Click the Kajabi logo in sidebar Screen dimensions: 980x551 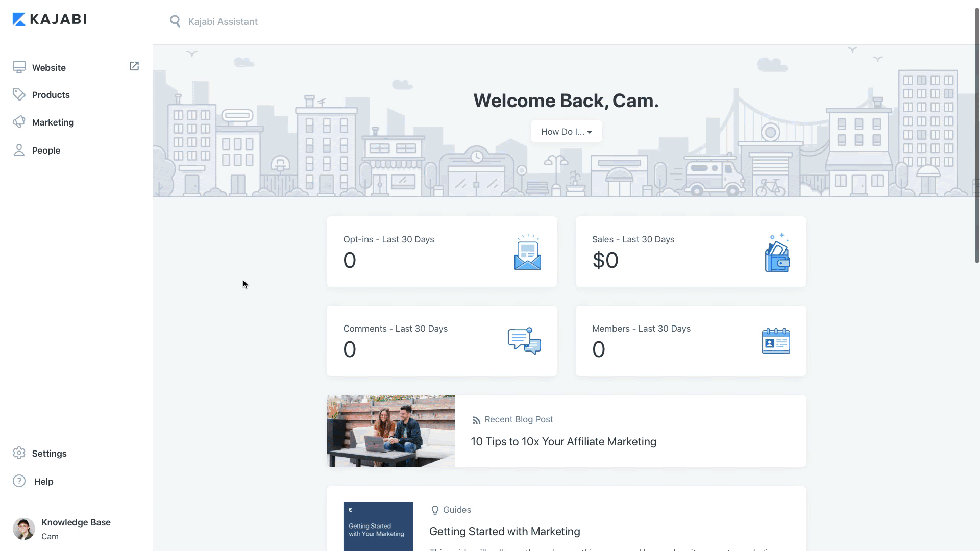[x=50, y=19]
